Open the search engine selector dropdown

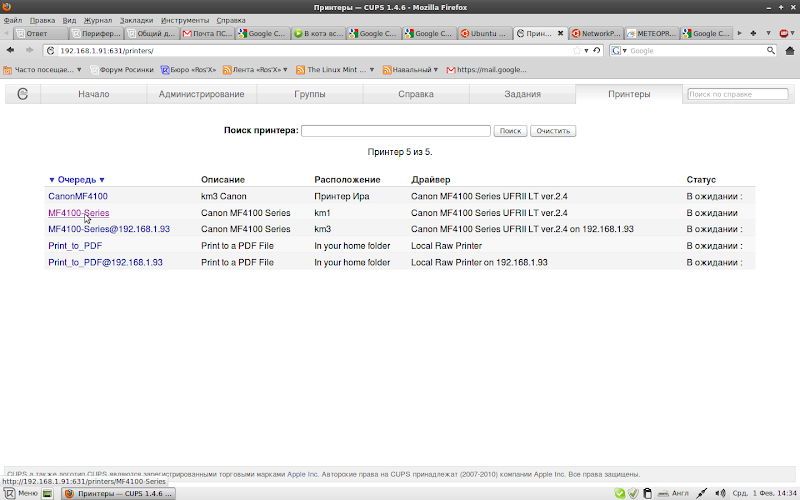tap(619, 51)
